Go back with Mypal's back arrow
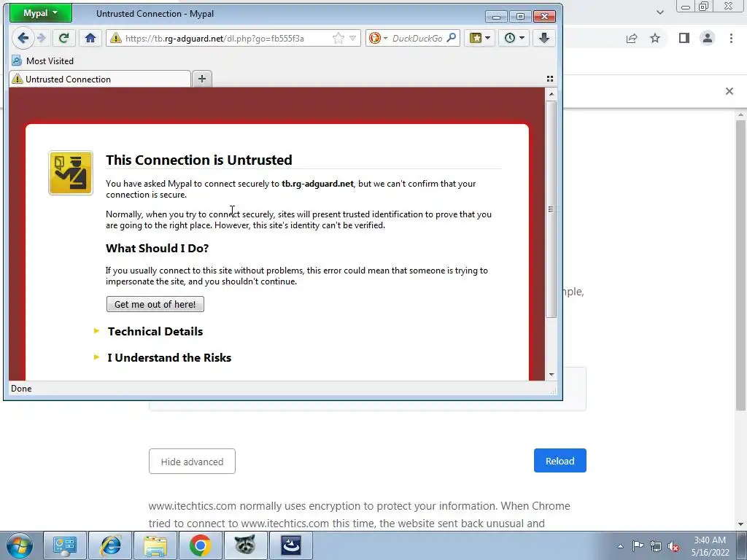Screen dimensions: 747x560 click(23, 38)
